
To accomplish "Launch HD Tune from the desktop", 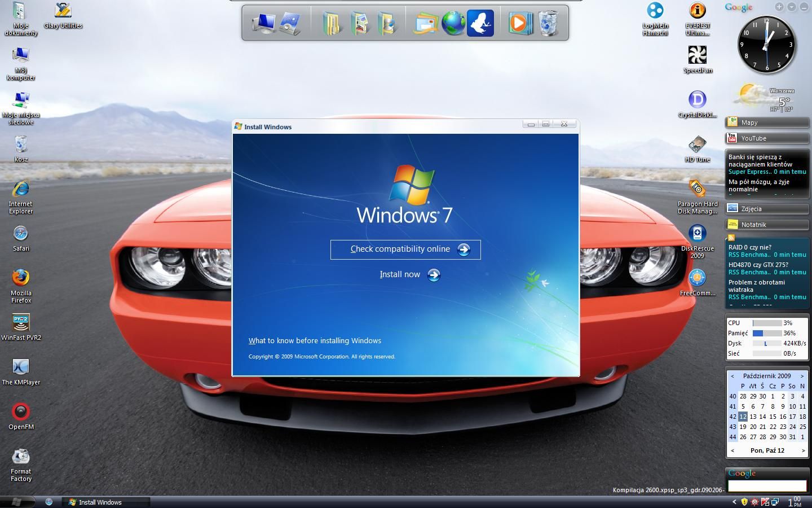I will coord(698,148).
